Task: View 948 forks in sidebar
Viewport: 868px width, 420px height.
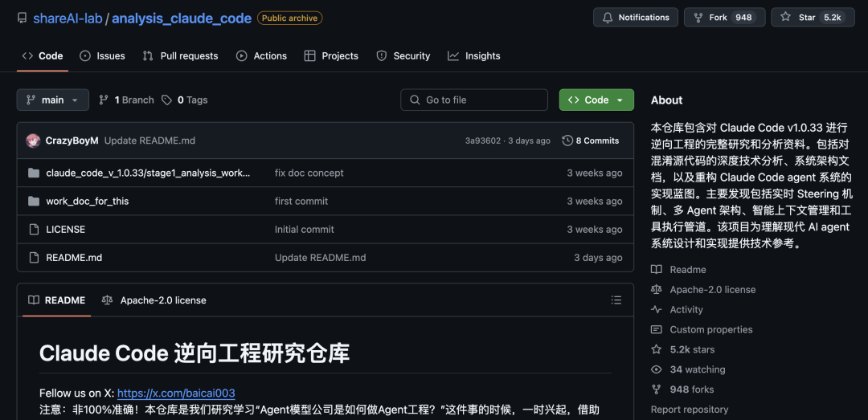Action: point(682,389)
